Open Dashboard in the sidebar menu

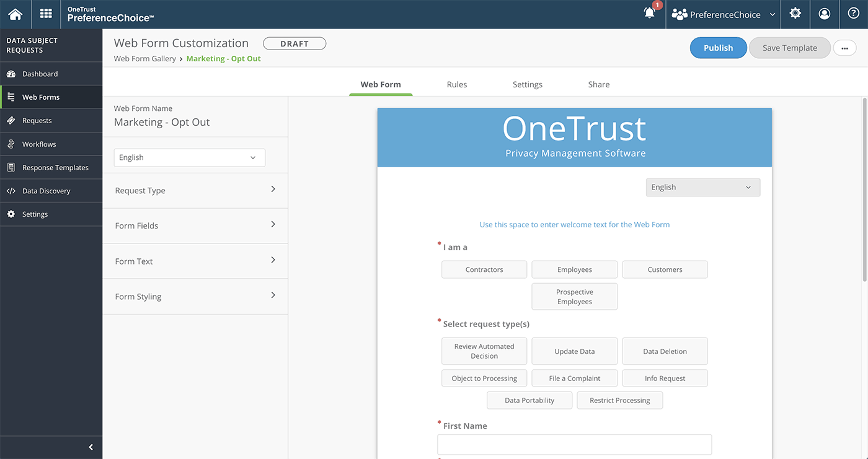[51, 74]
